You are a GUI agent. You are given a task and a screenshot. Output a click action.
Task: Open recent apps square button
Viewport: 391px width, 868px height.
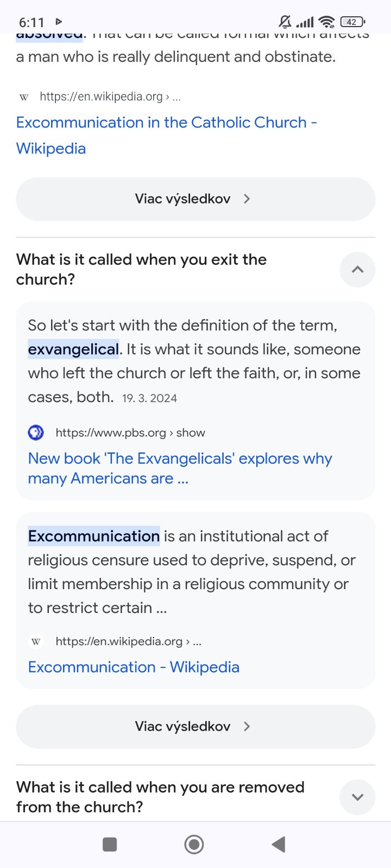[110, 844]
